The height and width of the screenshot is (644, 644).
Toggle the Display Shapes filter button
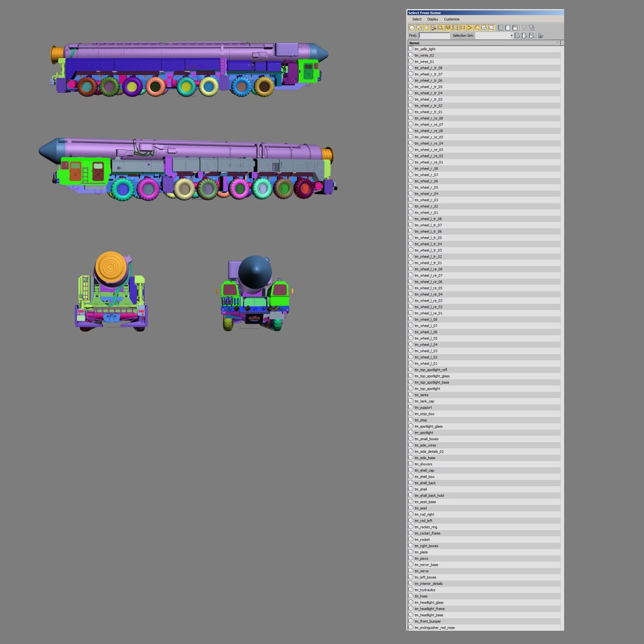pyautogui.click(x=419, y=27)
